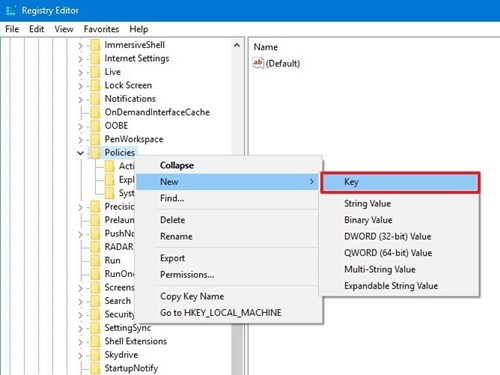The height and width of the screenshot is (375, 500).
Task: Click the OOBE folder icon
Action: pos(95,126)
